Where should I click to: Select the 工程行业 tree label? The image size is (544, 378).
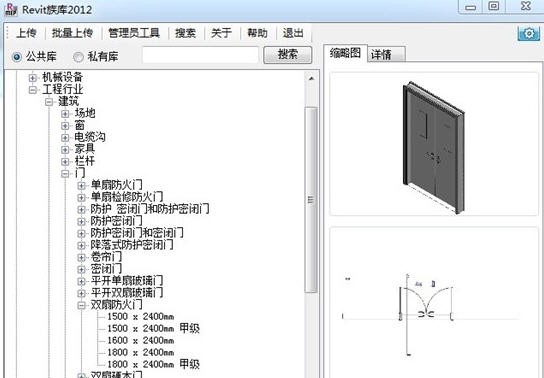pos(62,89)
